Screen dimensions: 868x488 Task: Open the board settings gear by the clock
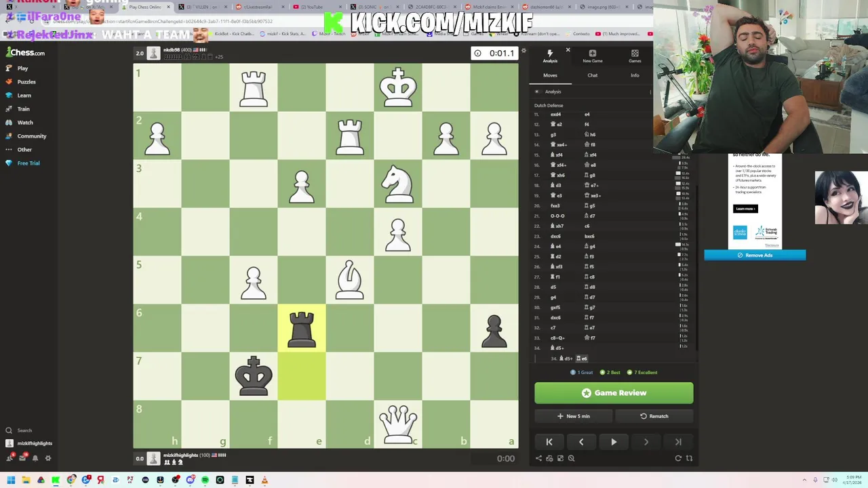pyautogui.click(x=524, y=52)
